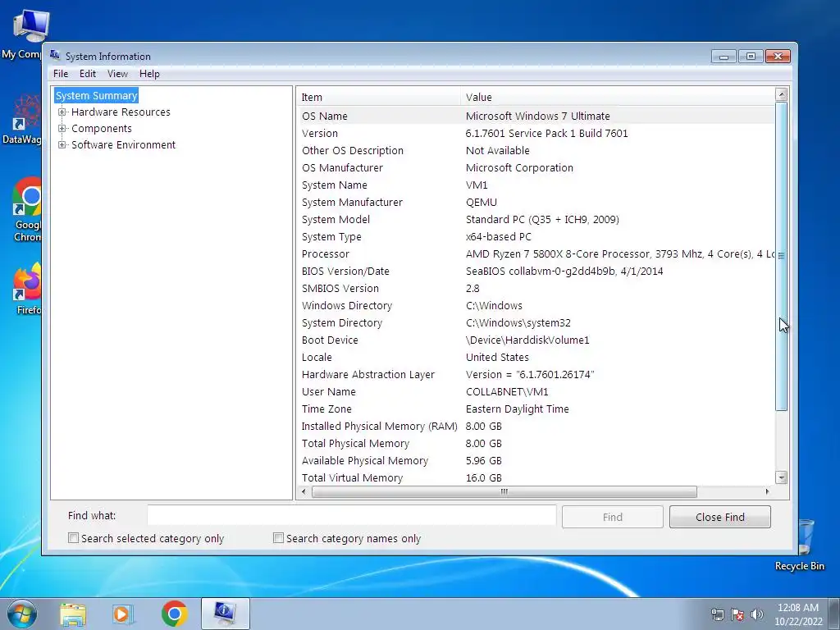Image resolution: width=840 pixels, height=630 pixels.
Task: Click the System Information title bar icon
Action: [x=55, y=55]
